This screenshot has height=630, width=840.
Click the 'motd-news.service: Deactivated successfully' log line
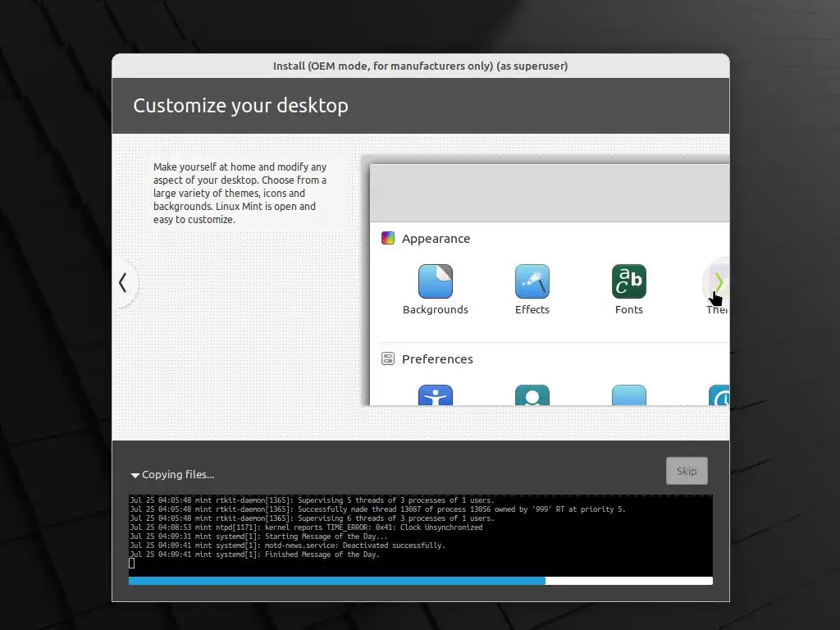[287, 546]
